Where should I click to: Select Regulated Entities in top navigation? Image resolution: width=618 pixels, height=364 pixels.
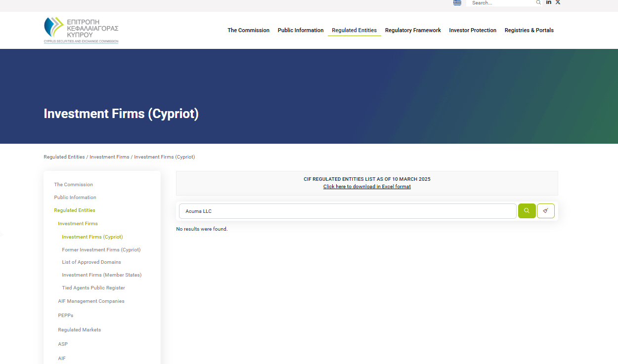tap(354, 31)
